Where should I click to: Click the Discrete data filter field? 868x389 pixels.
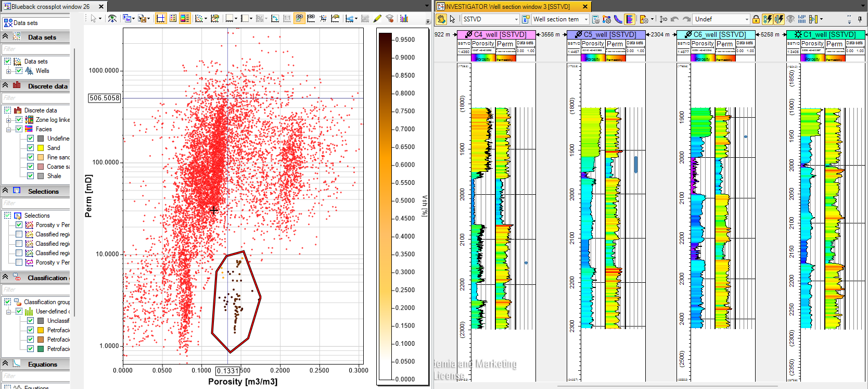35,98
